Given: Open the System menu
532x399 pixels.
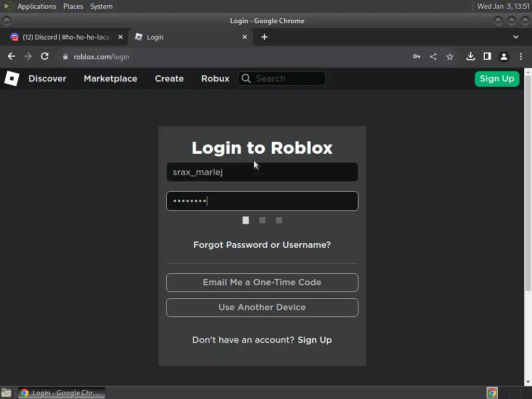Looking at the screenshot, I should (101, 6).
